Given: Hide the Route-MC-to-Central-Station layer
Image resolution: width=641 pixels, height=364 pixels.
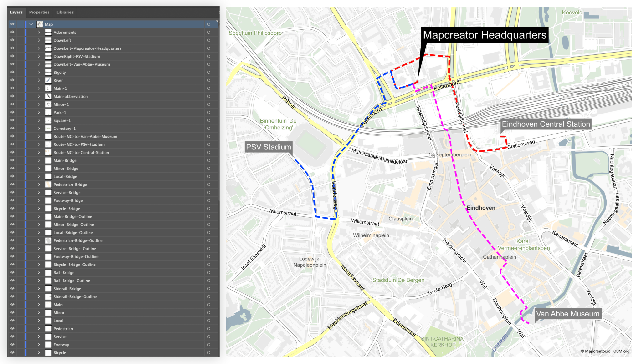Looking at the screenshot, I should tap(12, 152).
